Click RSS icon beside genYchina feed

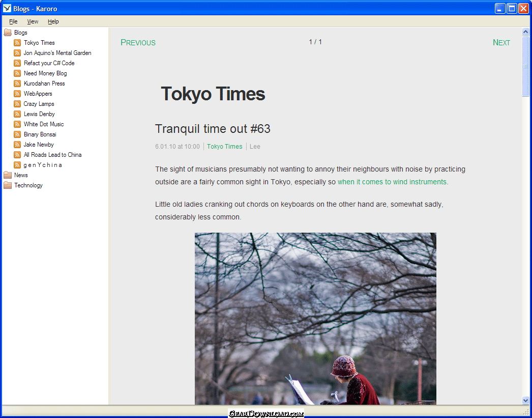point(17,165)
